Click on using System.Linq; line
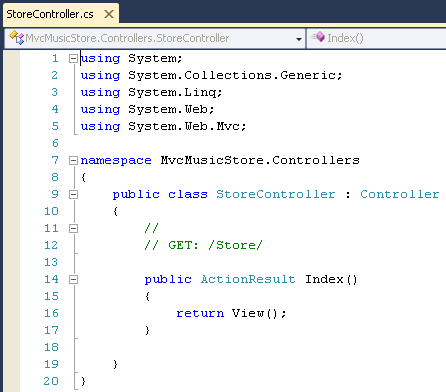This screenshot has width=446, height=392. coord(151,92)
